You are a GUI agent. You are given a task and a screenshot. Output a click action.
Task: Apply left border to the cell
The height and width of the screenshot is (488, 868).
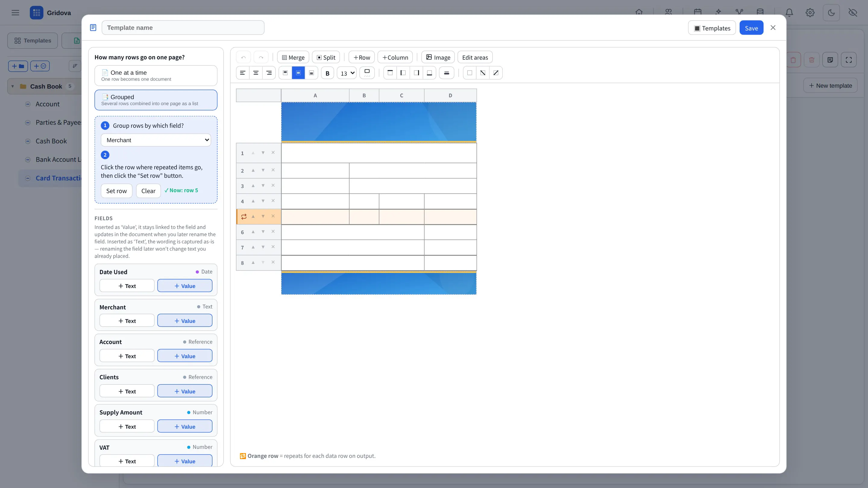click(403, 73)
